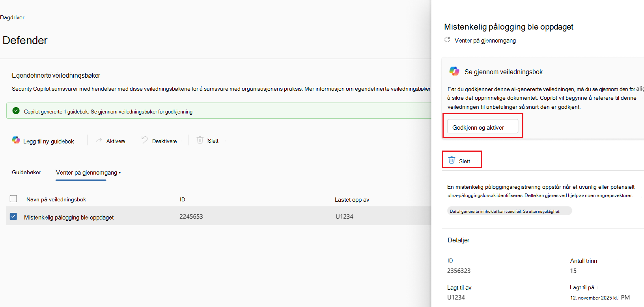Viewport: 644px width, 307px height.
Task: Click the Lastet opp av column header
Action: [x=352, y=200]
